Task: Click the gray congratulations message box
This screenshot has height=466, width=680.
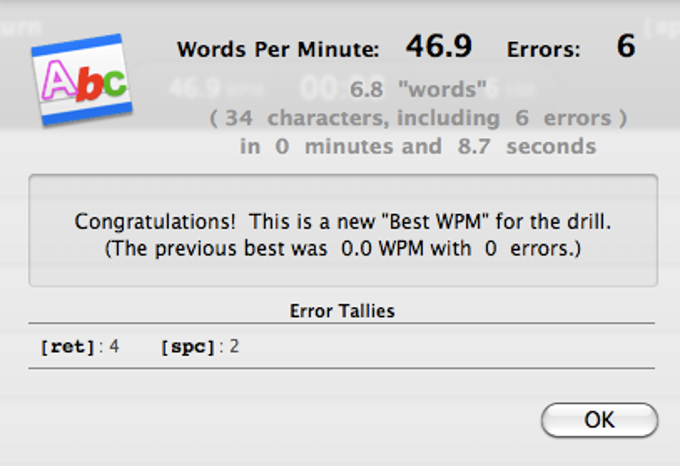Action: [343, 230]
